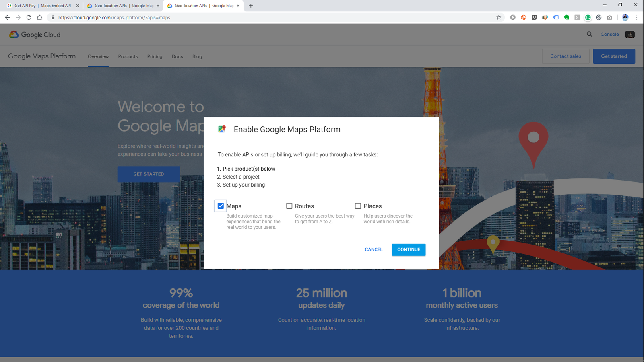The height and width of the screenshot is (362, 644).
Task: Uncheck the Maps product checkbox
Action: pos(221,206)
